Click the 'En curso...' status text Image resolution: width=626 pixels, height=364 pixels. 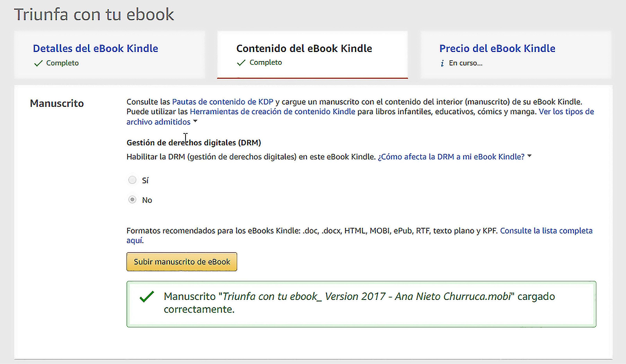[465, 63]
